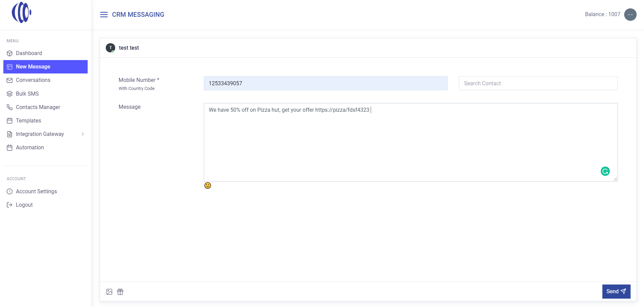Log out using the Logout link

click(45, 205)
